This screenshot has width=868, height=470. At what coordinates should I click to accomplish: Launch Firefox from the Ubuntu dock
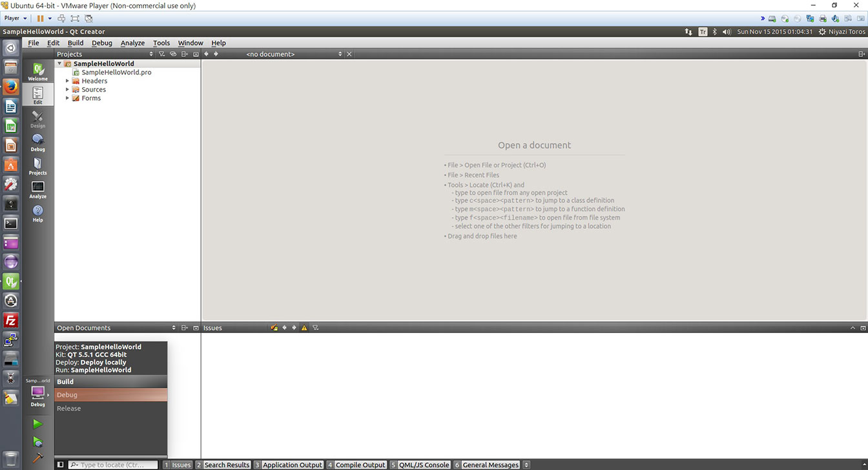[x=10, y=87]
